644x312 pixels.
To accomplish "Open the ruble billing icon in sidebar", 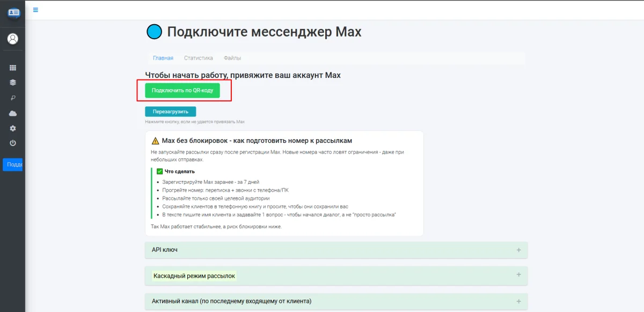I will point(13,98).
